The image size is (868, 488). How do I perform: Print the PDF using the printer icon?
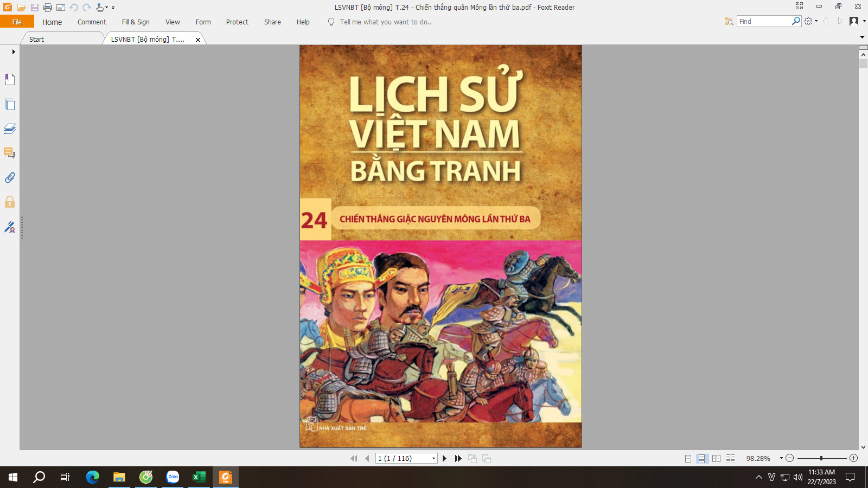[x=48, y=8]
